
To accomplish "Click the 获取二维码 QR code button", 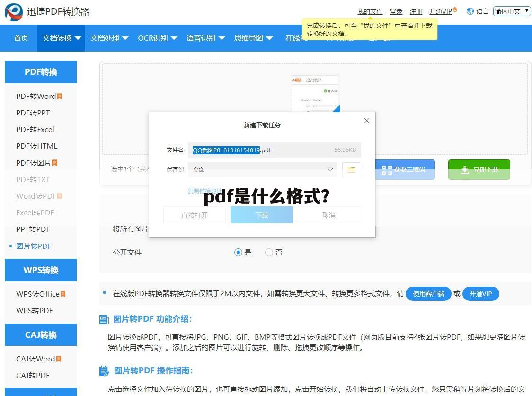I will (x=404, y=169).
